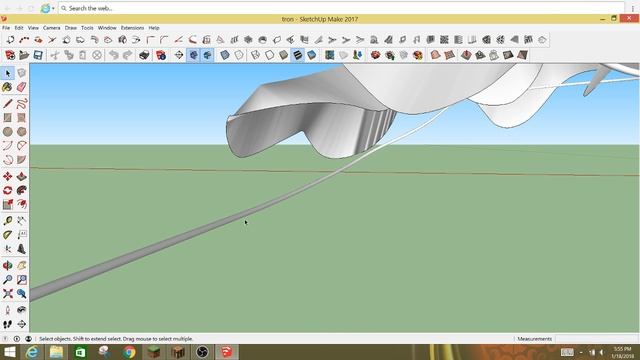
Task: Open the File menu
Action: point(6,28)
